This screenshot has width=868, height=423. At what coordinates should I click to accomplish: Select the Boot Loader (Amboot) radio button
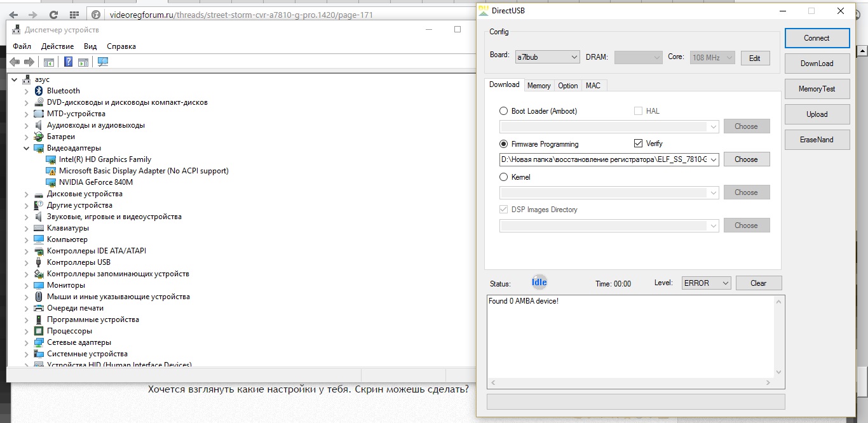tap(504, 111)
